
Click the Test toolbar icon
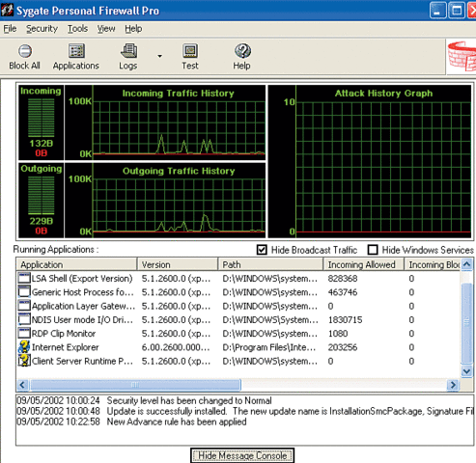click(x=190, y=51)
